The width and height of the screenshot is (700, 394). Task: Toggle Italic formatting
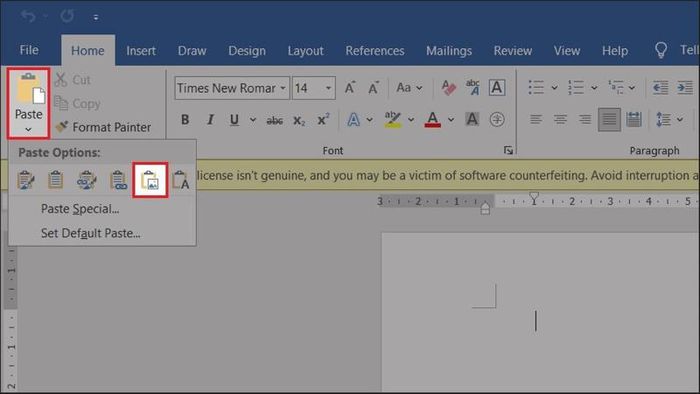point(210,120)
